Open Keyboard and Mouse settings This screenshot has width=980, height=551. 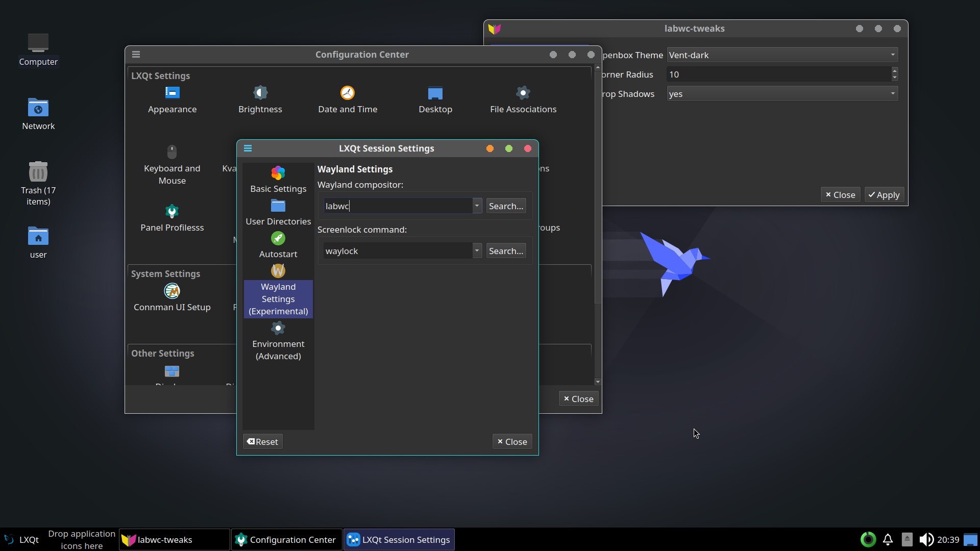pos(172,163)
